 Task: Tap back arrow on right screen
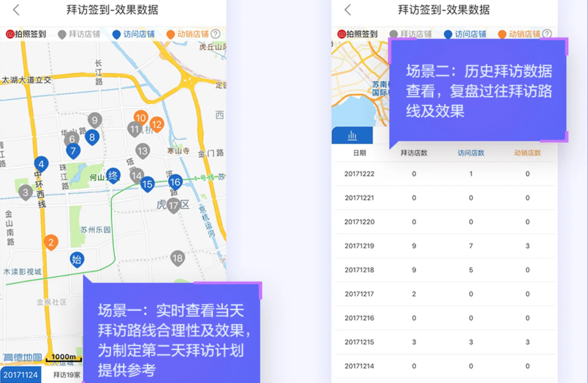[348, 10]
